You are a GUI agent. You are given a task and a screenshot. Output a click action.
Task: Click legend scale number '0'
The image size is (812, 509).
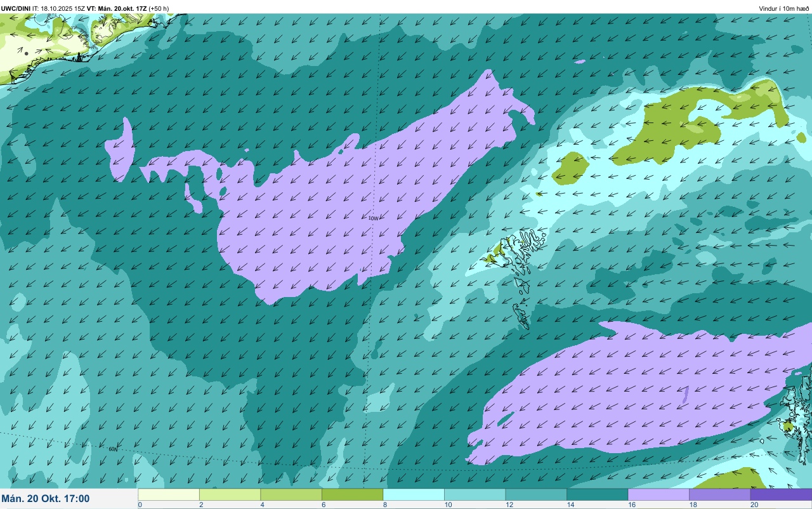[x=140, y=505]
